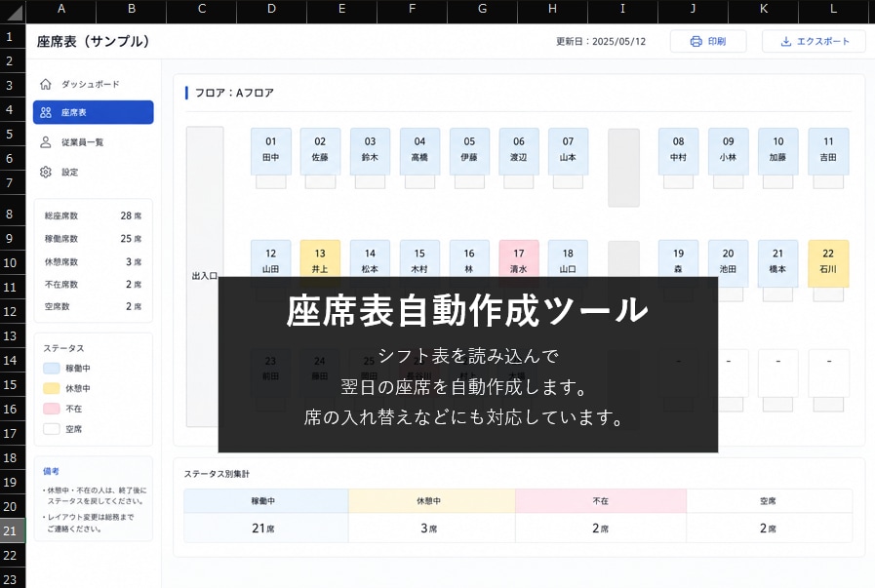The height and width of the screenshot is (588, 875).
Task: Click the 休憩席数 3 席 row
Action: click(94, 261)
